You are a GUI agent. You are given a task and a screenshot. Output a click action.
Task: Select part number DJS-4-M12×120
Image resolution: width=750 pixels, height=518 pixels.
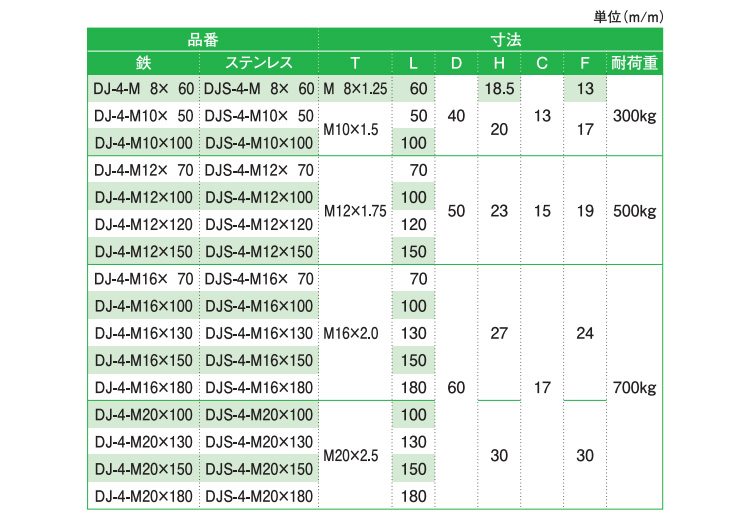pos(259,224)
